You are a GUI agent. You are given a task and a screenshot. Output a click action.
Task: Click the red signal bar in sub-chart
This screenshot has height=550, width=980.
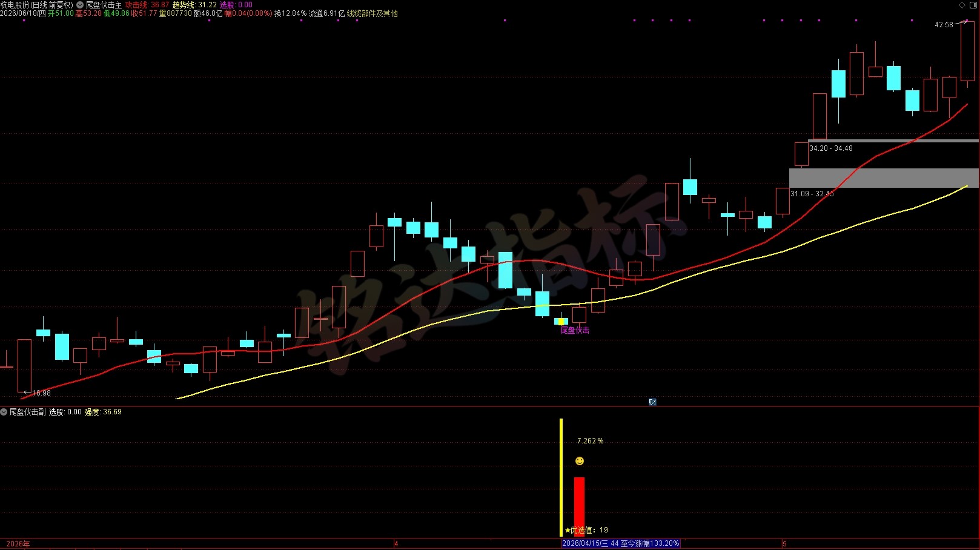[580, 506]
